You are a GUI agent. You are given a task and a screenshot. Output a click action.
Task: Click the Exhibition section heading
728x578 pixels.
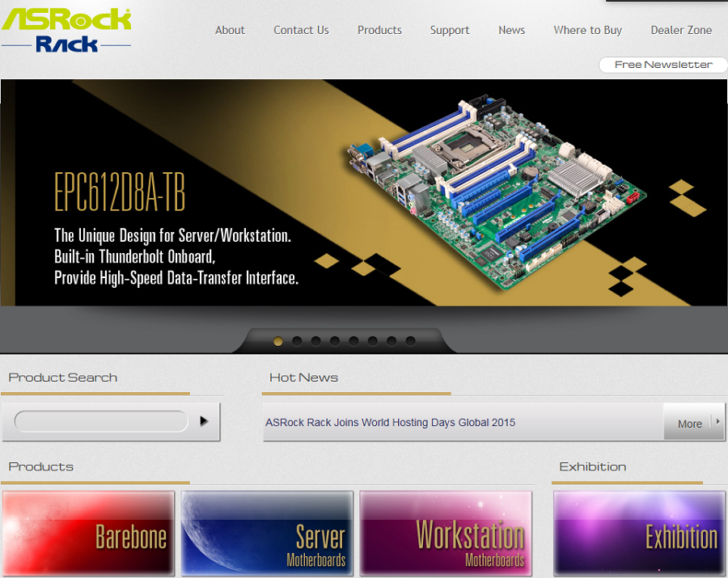[x=592, y=466]
